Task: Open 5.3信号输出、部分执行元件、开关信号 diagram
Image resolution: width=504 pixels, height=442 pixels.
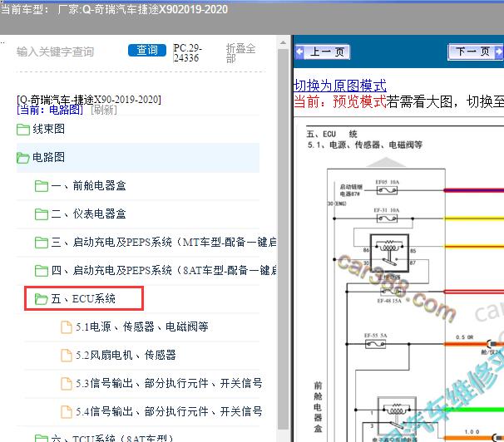Action: point(169,383)
